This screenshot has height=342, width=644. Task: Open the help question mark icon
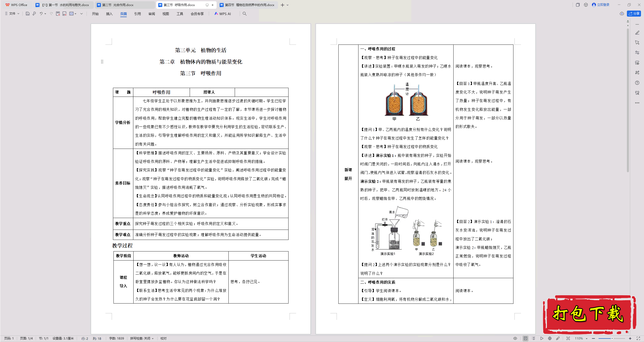click(637, 83)
